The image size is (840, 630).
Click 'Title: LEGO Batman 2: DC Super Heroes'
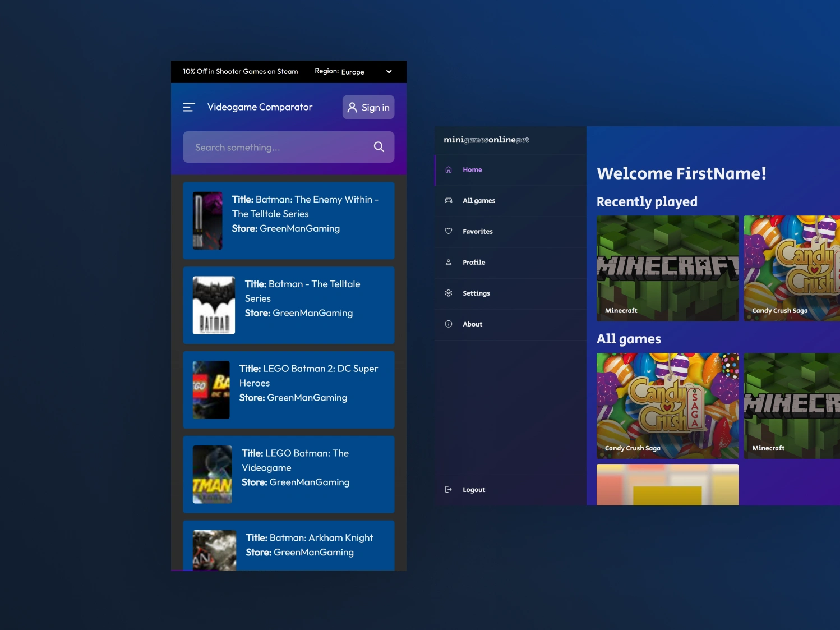[x=308, y=376]
